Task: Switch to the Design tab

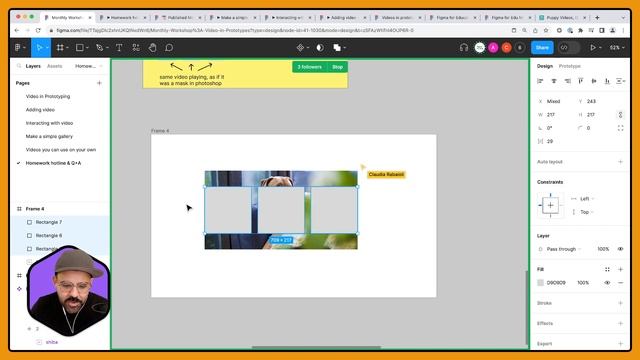Action: coord(544,66)
